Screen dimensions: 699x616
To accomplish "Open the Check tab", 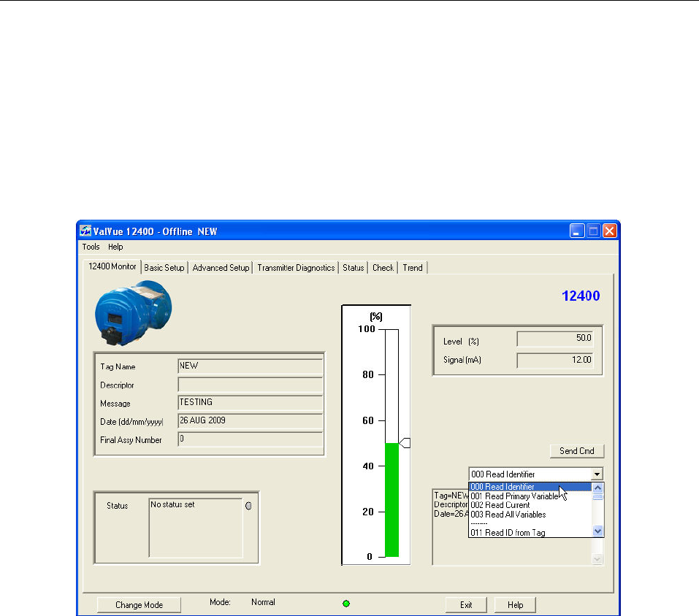I will click(383, 268).
